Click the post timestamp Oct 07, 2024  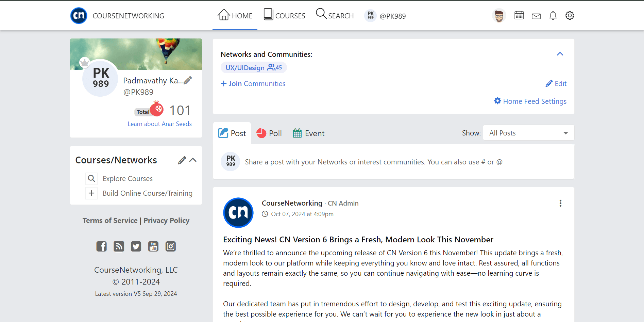click(302, 214)
